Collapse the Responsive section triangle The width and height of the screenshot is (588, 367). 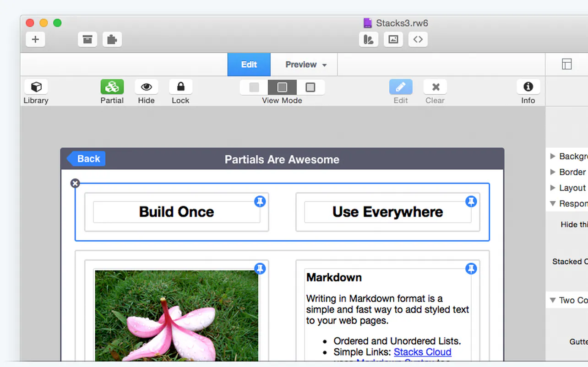point(553,204)
